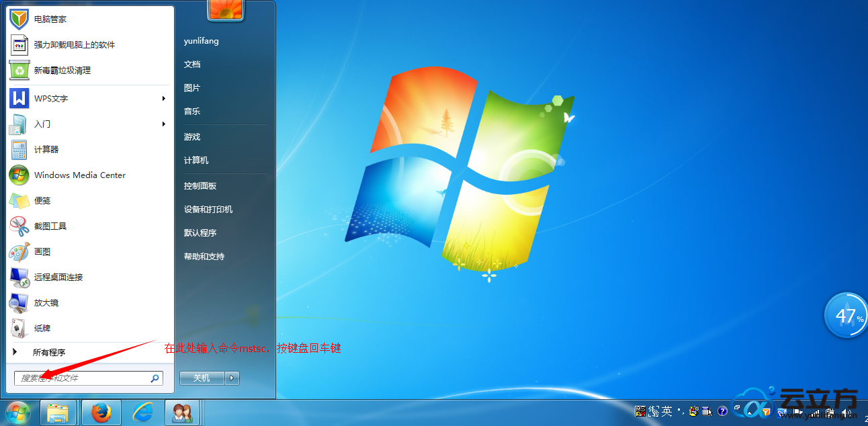Open 计算器 calculator program
Image resolution: width=868 pixels, height=426 pixels.
[90, 149]
